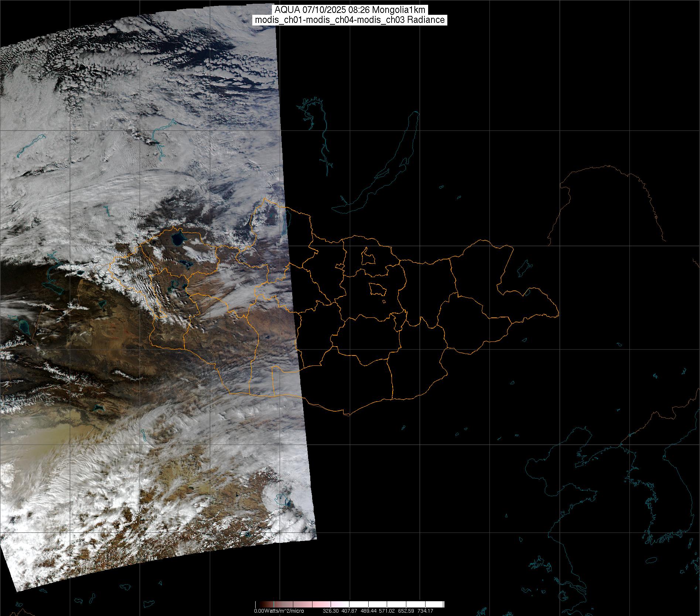Click the 0.00Watts/m^2/micro scale label
Screen dimensions: 700x616
tap(279, 611)
